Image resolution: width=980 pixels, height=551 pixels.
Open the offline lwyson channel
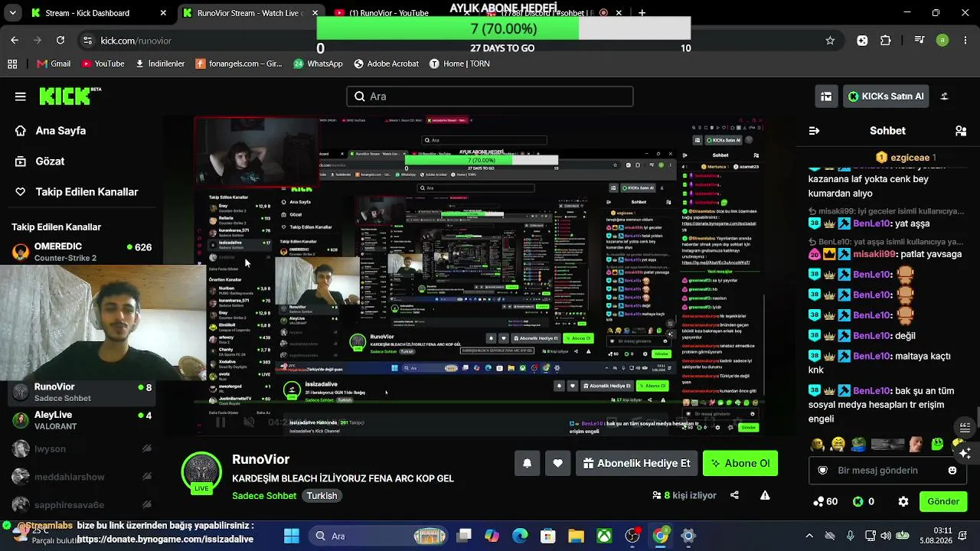point(80,449)
